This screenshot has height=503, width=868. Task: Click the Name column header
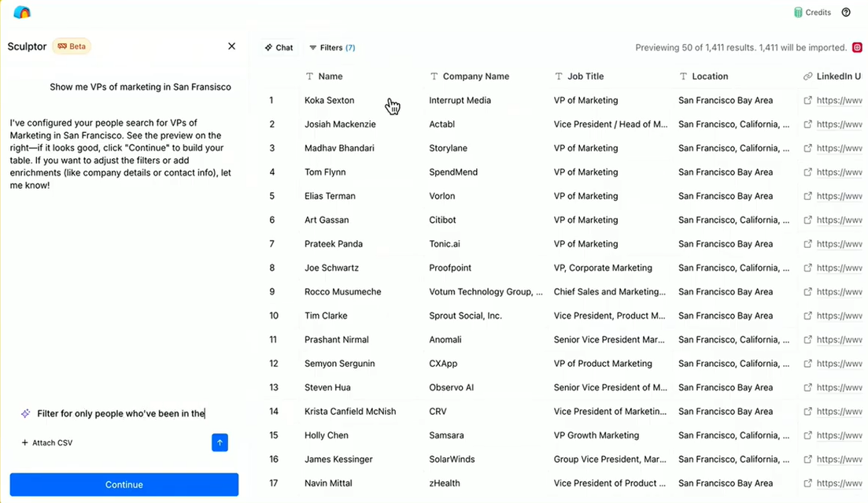[x=324, y=76]
